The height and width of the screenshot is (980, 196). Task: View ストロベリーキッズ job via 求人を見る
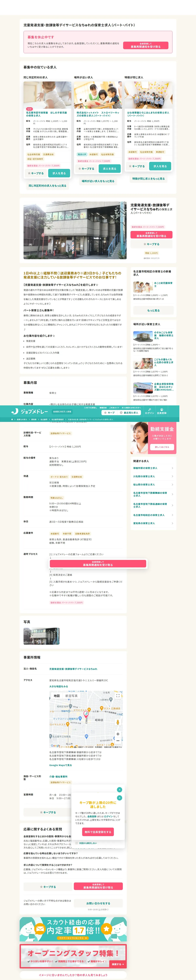pos(110,169)
